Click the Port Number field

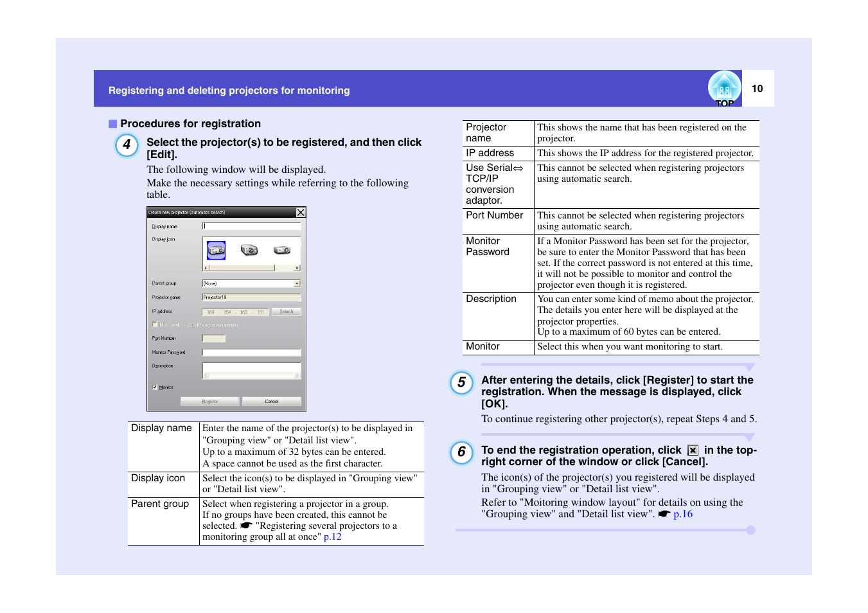[x=214, y=339]
